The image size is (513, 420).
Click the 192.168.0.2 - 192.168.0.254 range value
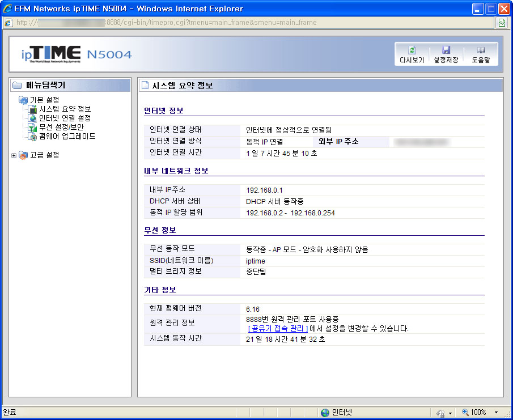point(291,213)
